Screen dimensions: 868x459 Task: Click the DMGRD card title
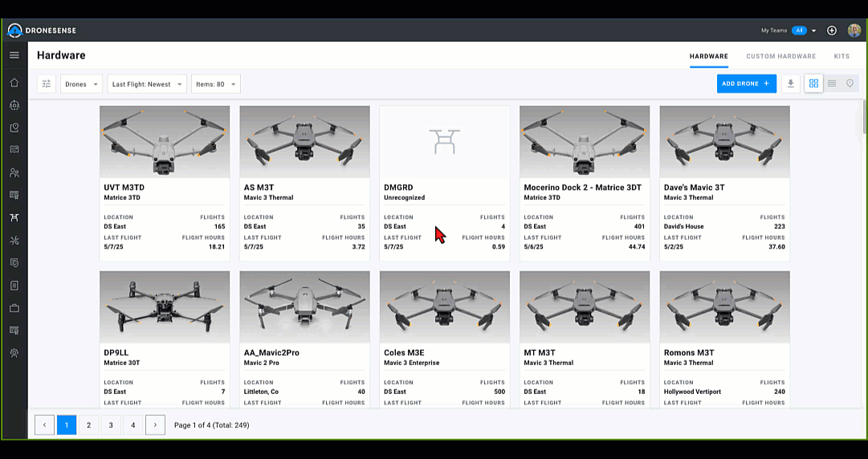pyautogui.click(x=398, y=188)
